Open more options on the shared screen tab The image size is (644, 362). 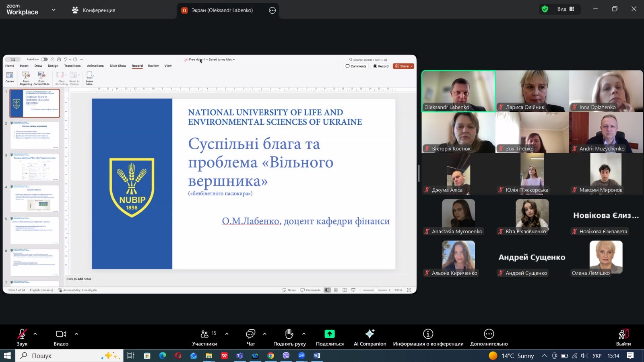click(x=272, y=10)
